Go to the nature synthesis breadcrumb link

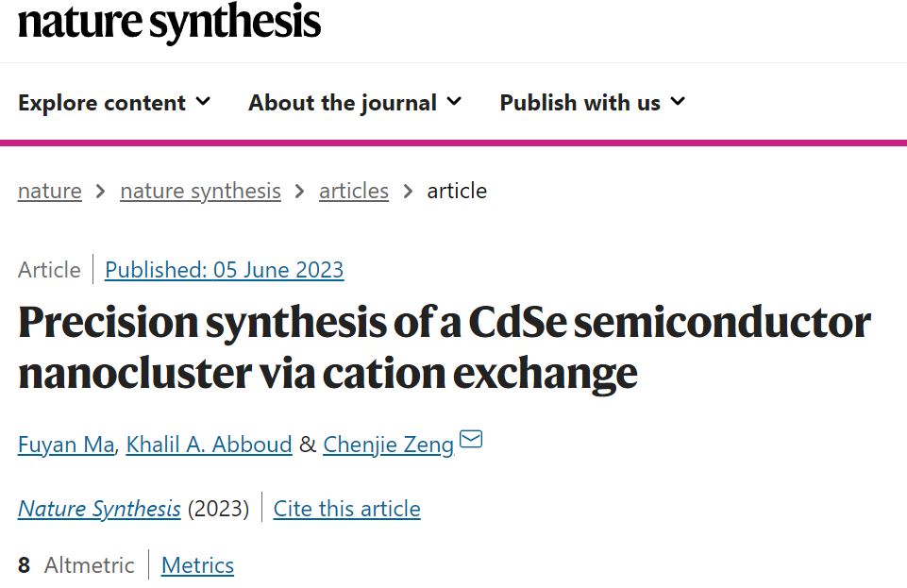tap(201, 191)
